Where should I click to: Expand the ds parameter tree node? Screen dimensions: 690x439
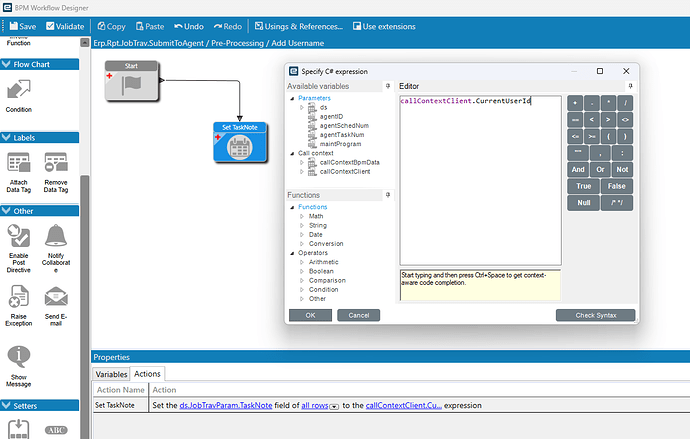(x=303, y=107)
